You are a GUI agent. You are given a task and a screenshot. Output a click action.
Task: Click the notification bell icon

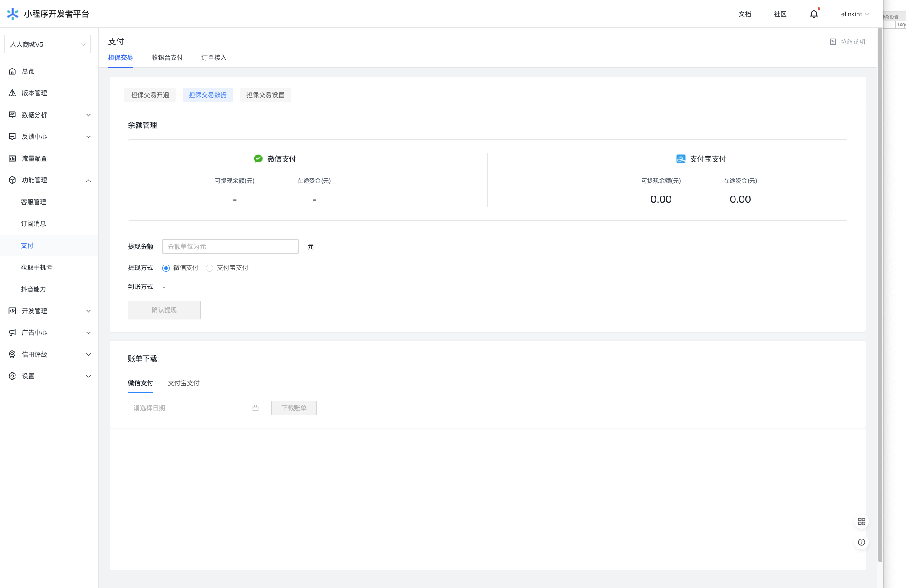tap(813, 14)
